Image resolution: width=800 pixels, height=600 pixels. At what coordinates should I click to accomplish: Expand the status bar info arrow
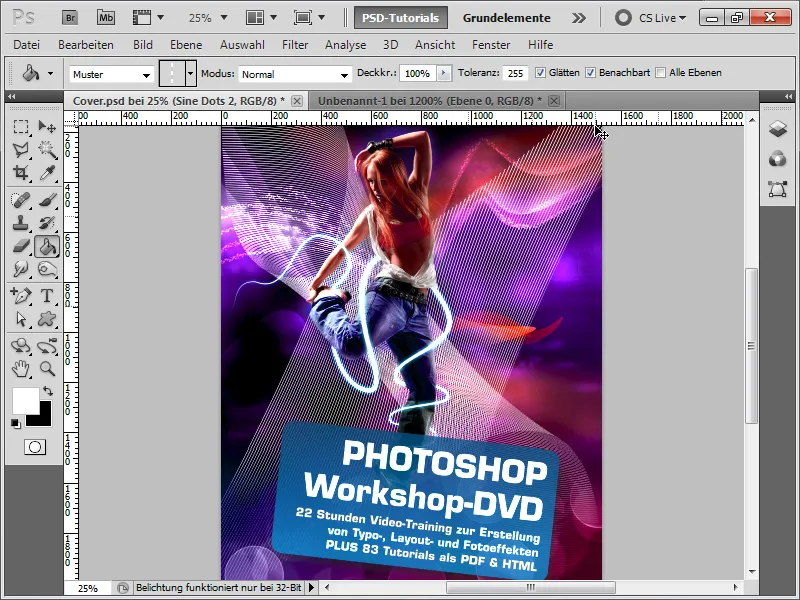click(x=311, y=588)
